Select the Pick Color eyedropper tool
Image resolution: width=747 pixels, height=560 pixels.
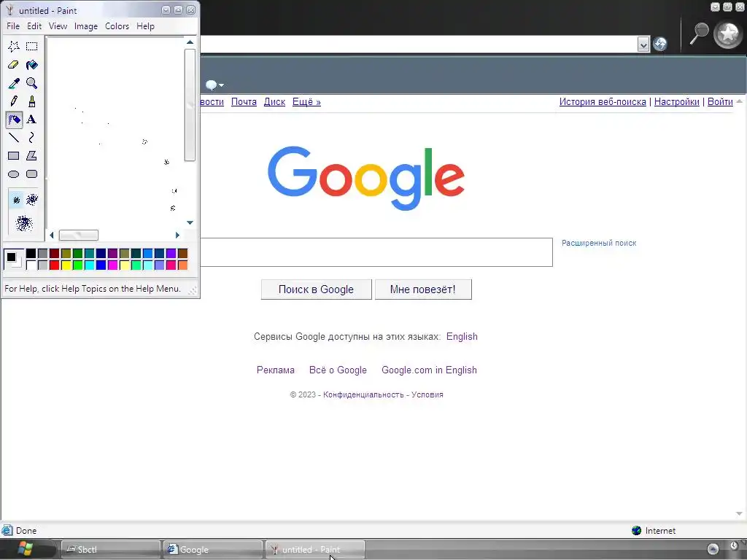click(14, 83)
